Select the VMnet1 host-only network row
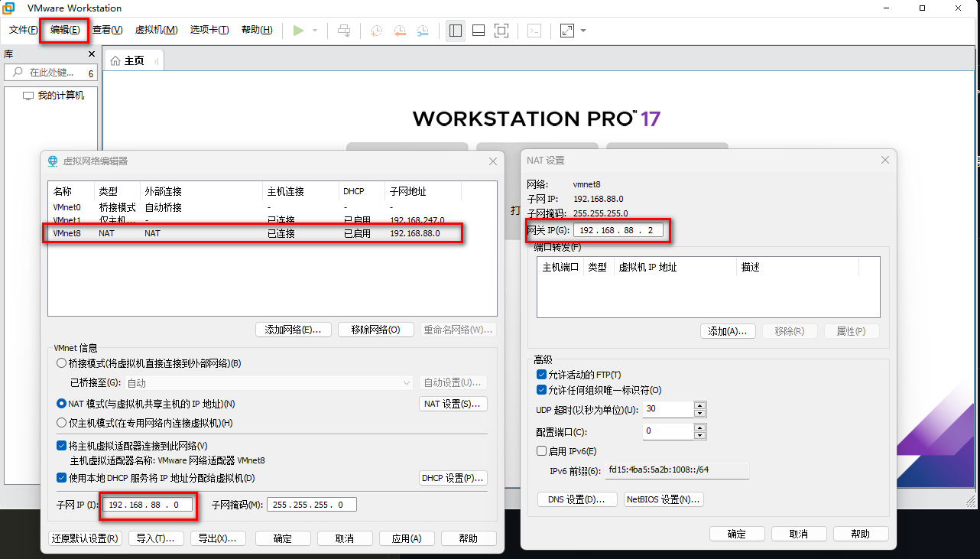 pyautogui.click(x=255, y=220)
